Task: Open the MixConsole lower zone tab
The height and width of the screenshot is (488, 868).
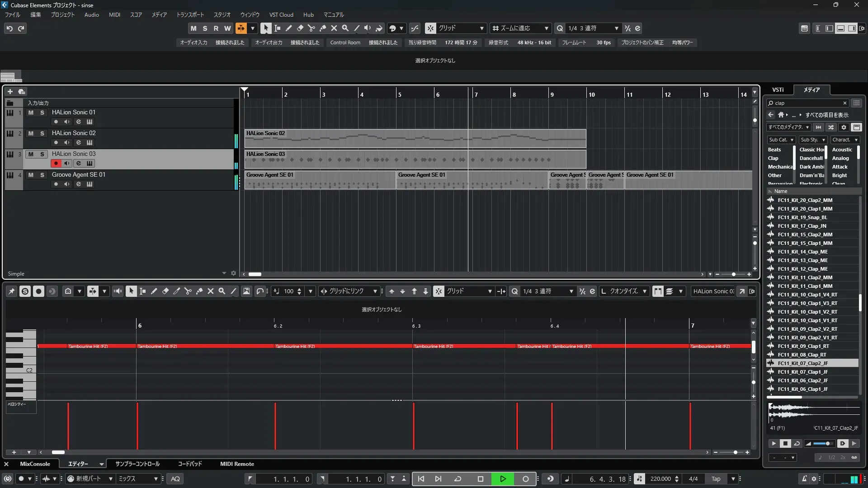Action: tap(35, 464)
